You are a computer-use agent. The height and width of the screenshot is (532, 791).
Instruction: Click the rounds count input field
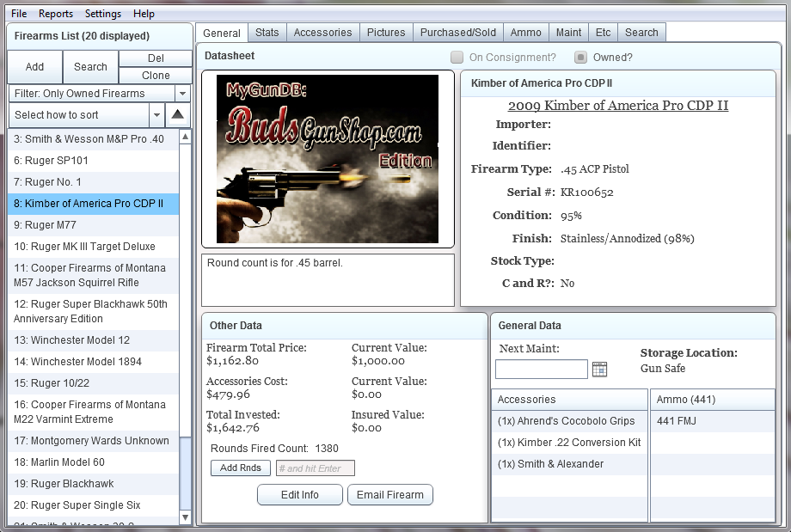pyautogui.click(x=316, y=468)
